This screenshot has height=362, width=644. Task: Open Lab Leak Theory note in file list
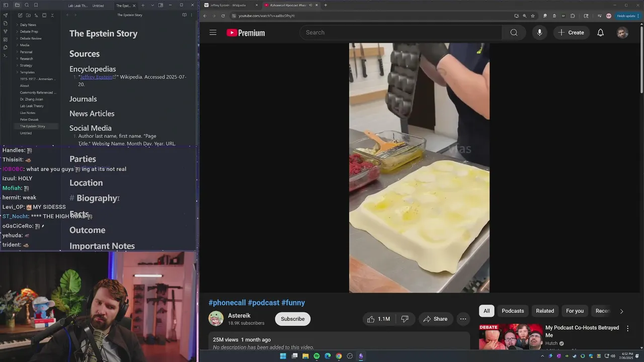tap(32, 106)
